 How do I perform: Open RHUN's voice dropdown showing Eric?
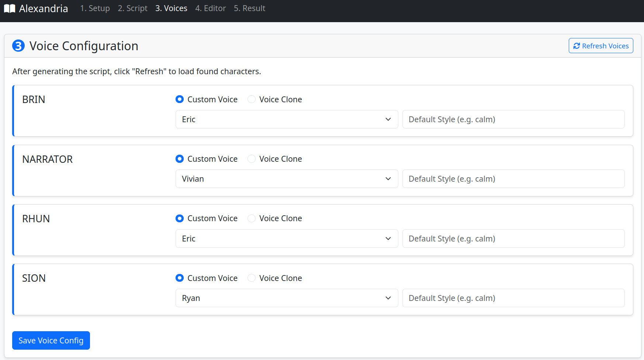287,239
